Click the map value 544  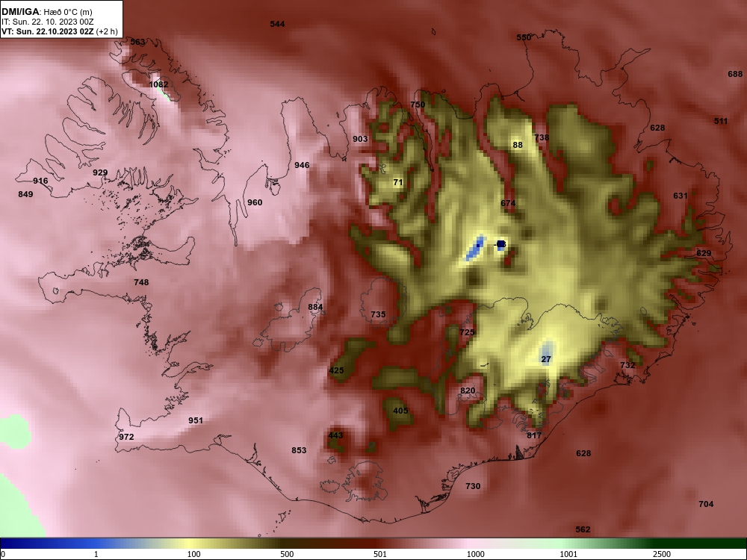point(277,24)
